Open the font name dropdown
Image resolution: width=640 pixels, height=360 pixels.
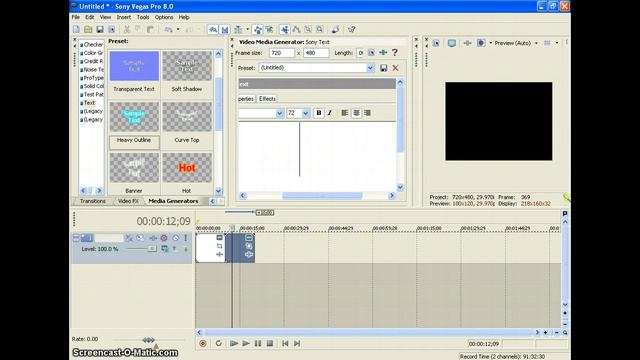pos(280,113)
